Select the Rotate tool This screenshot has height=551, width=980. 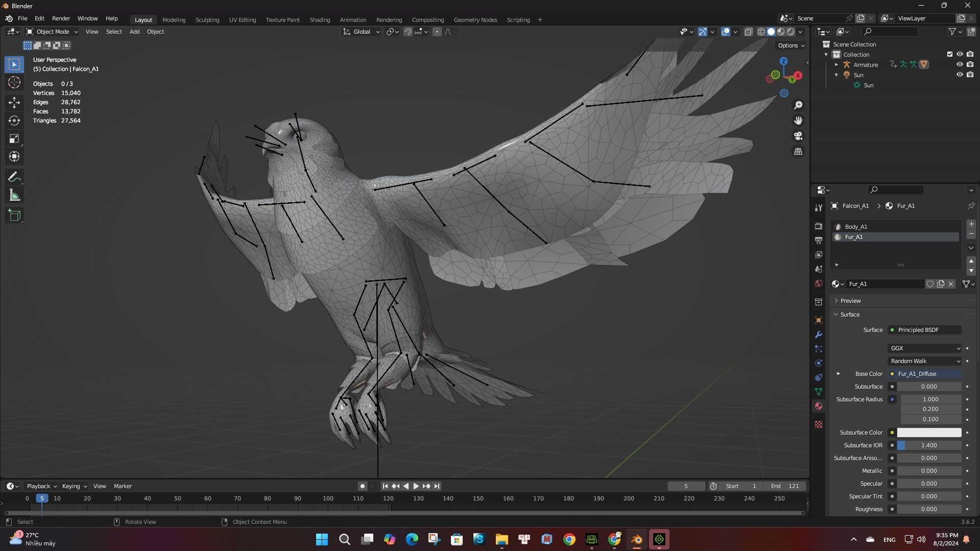point(14,121)
